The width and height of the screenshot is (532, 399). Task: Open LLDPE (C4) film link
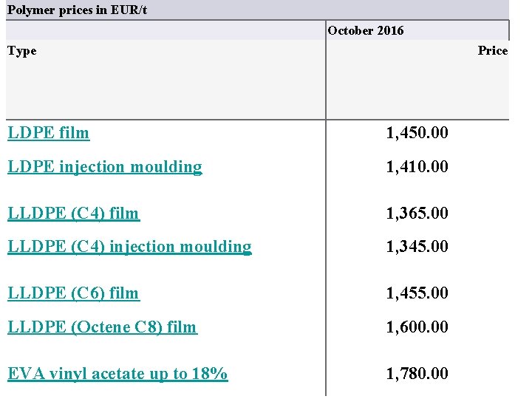[73, 214]
